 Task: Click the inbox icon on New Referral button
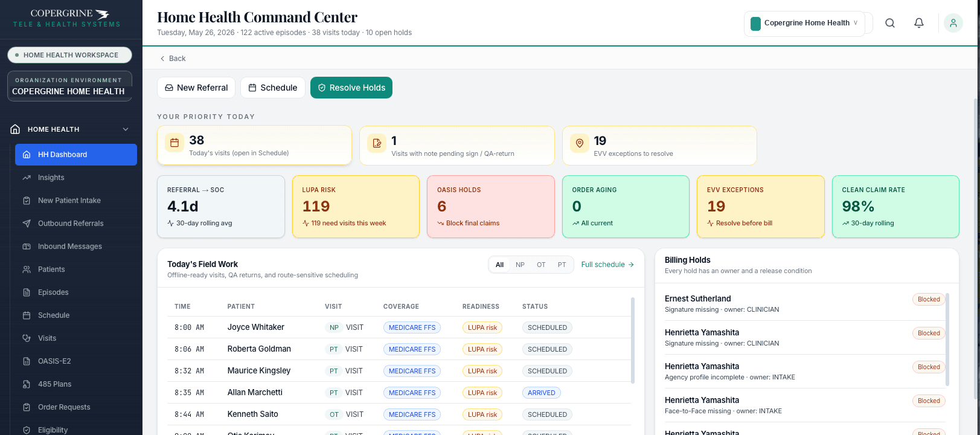[169, 88]
